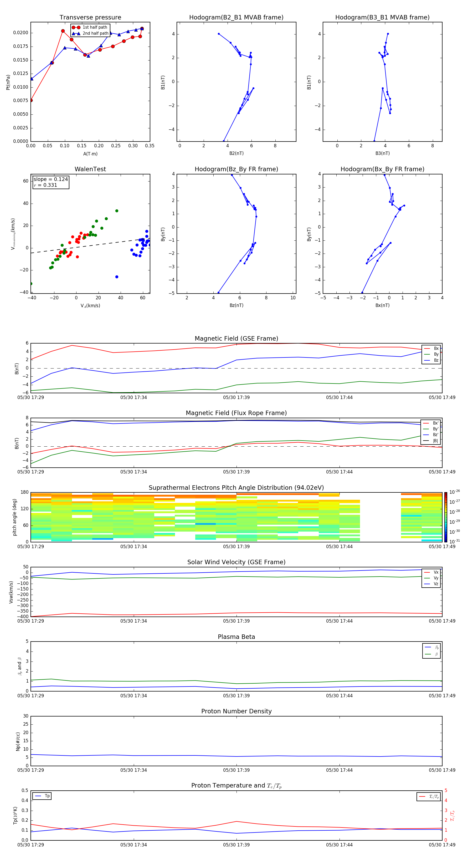Select '|B|' in Flux Rope legend
This screenshot has height=868, width=473.
click(431, 441)
